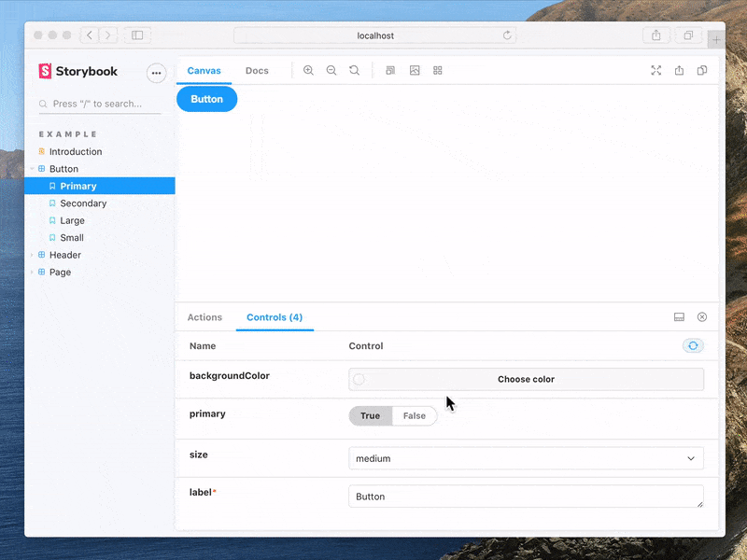Open the viewport size icon
This screenshot has width=747, height=560.
(x=390, y=71)
